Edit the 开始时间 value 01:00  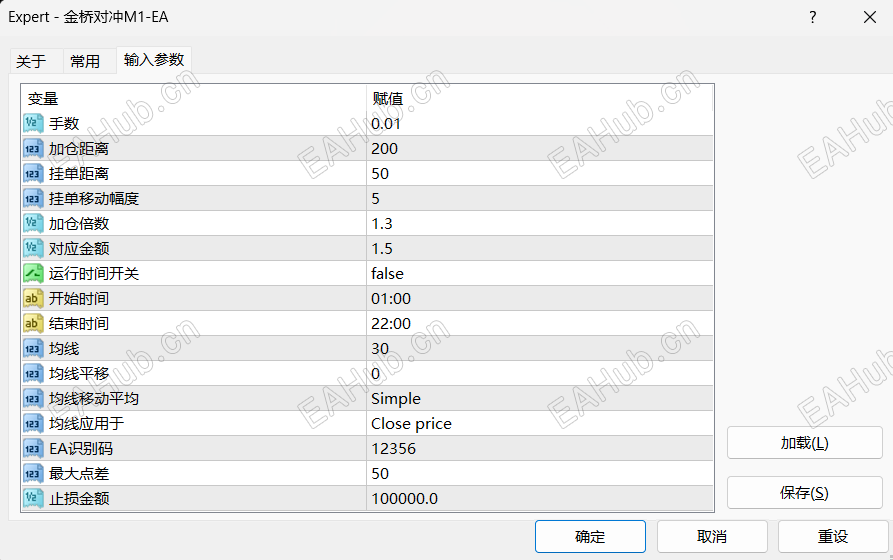click(x=539, y=299)
